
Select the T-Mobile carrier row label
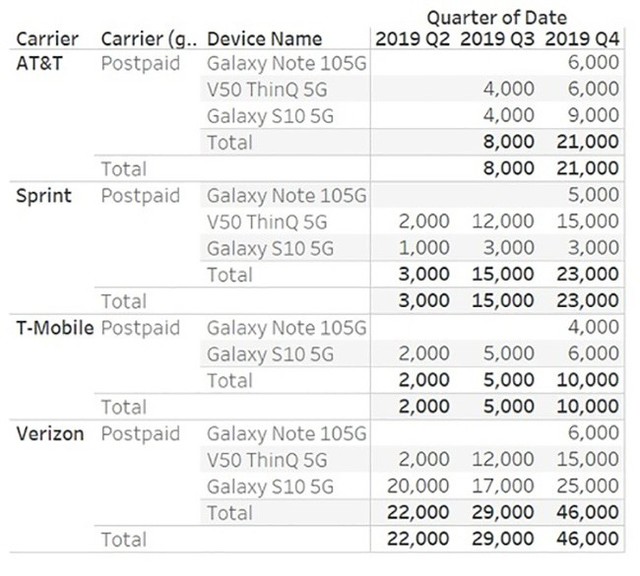coord(55,328)
